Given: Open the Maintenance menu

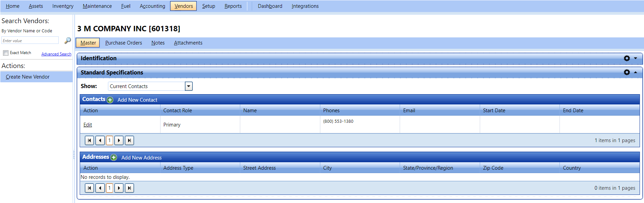Looking at the screenshot, I should pos(97,6).
